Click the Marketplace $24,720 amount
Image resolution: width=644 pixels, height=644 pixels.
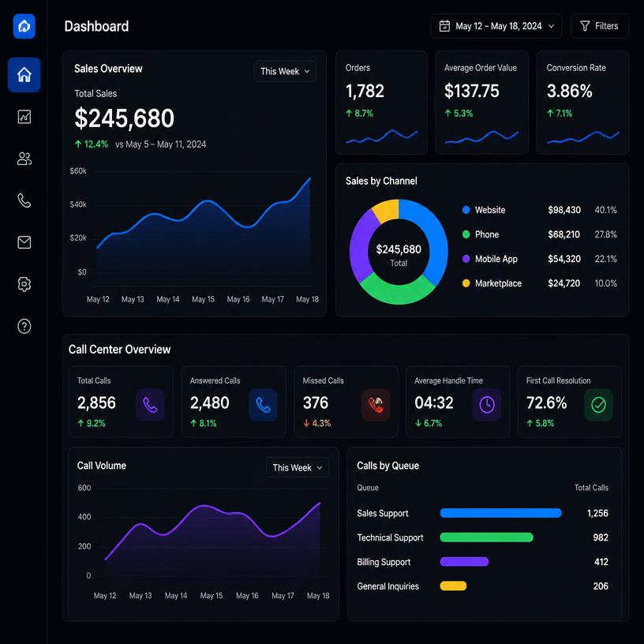[564, 283]
